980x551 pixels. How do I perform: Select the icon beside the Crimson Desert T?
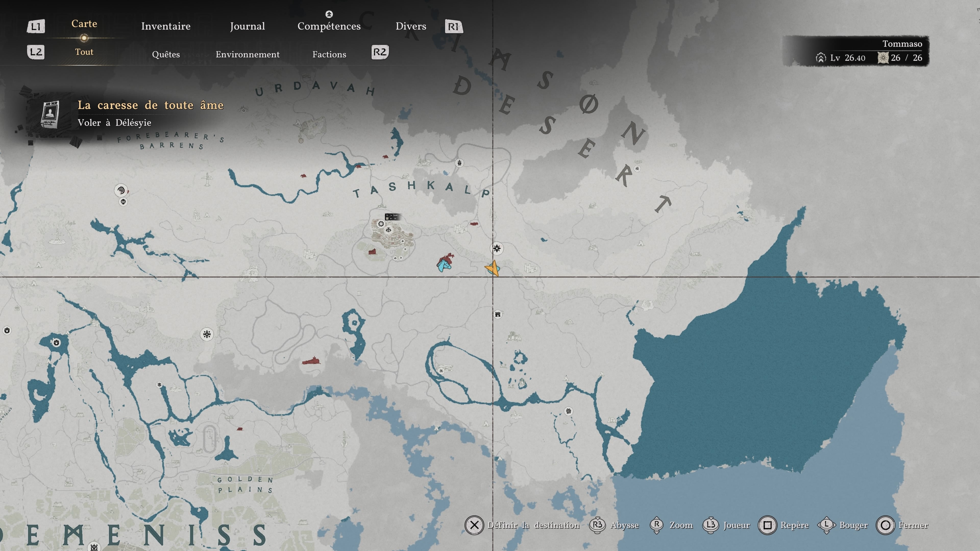[x=637, y=168]
